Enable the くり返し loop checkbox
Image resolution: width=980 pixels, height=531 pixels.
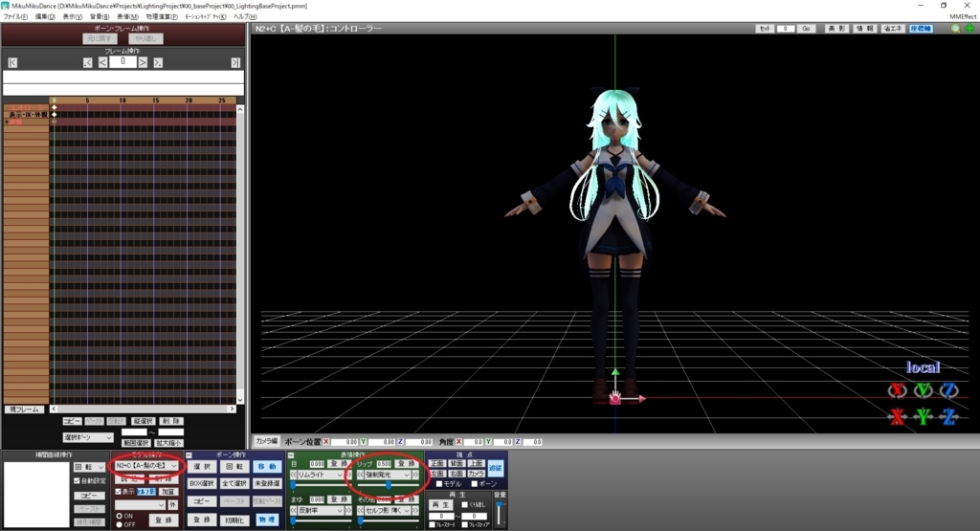pos(464,505)
